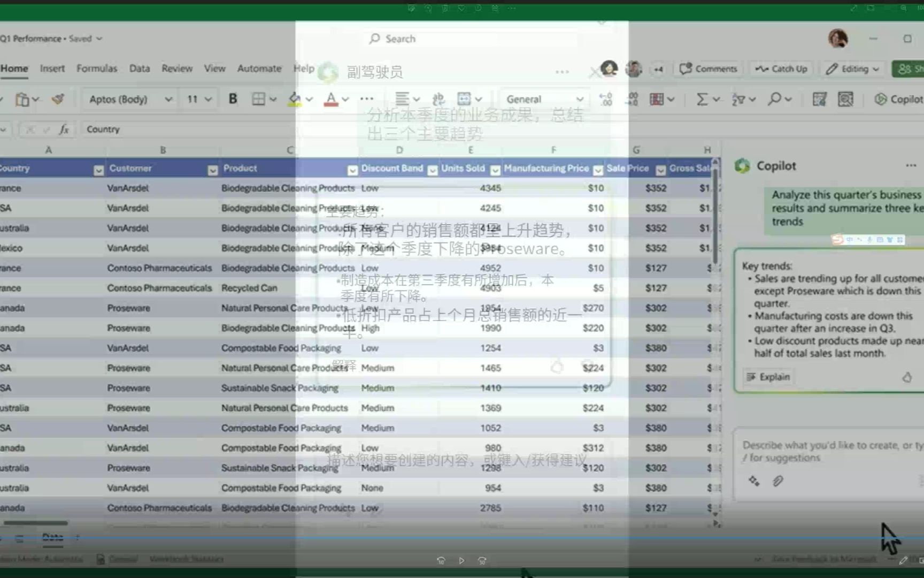Switch to the View tab
924x578 pixels.
tap(214, 69)
